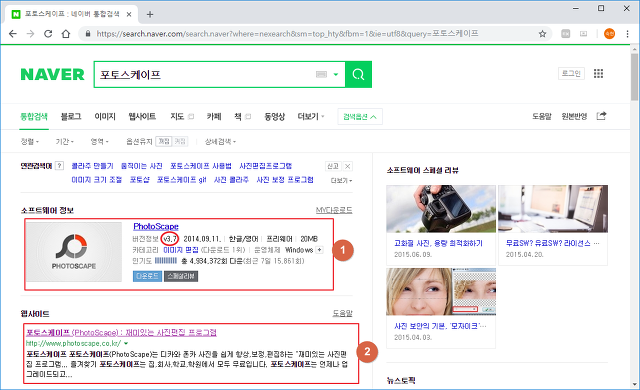This screenshot has height=390, width=640.
Task: Collapse the 검색옵션 panel
Action: [x=360, y=117]
